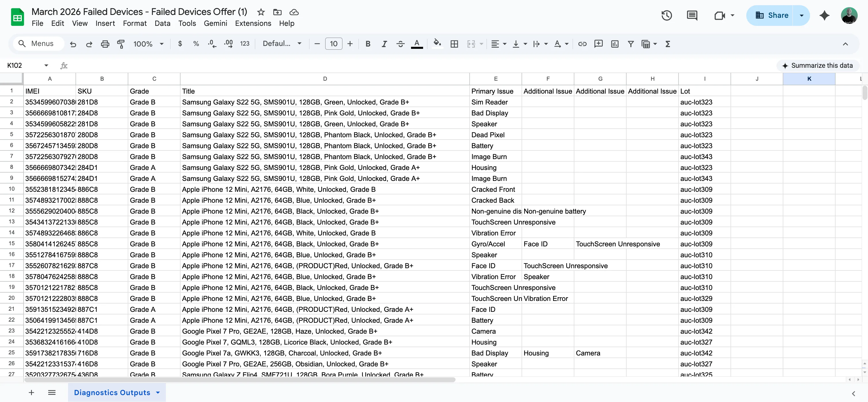Screen dimensions: 868x402
Task: Apply strikethrough formatting
Action: (400, 44)
